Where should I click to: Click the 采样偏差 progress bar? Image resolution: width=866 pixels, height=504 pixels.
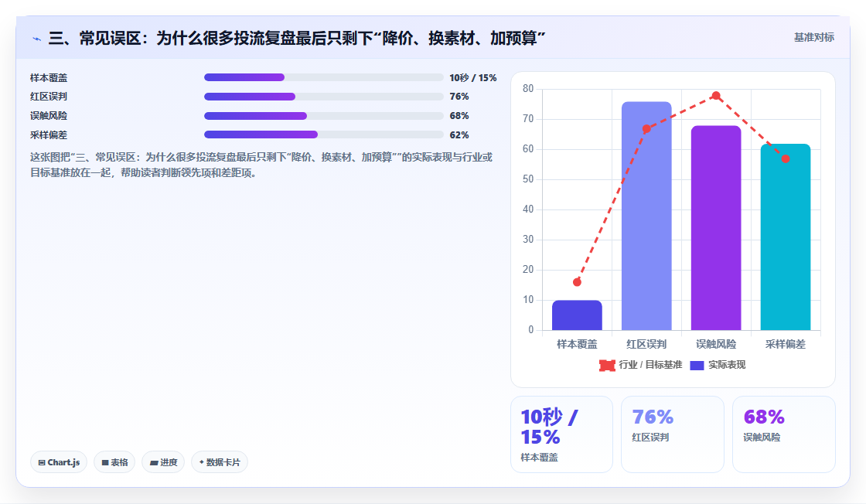click(x=324, y=135)
